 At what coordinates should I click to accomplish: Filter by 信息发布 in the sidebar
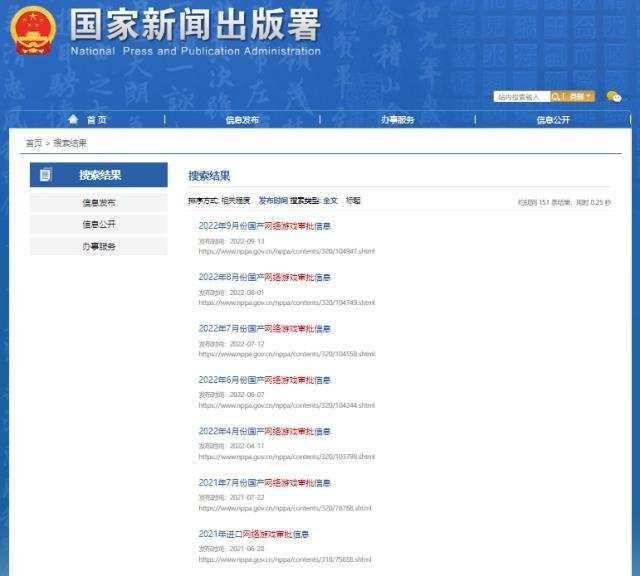(x=99, y=202)
